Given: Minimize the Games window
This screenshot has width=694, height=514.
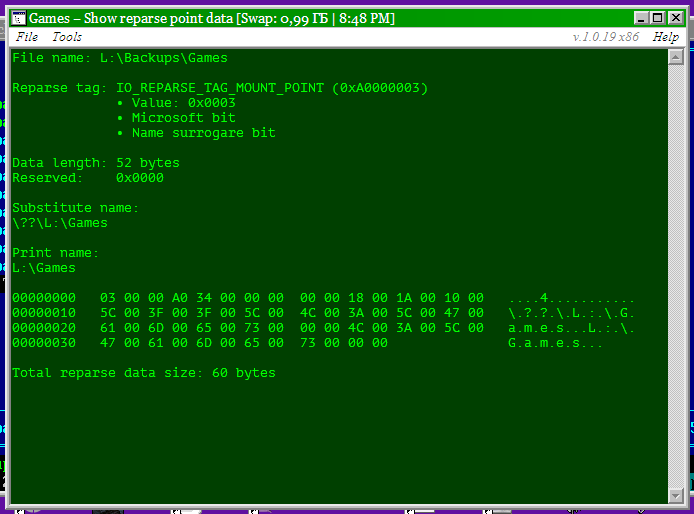Looking at the screenshot, I should pos(640,18).
